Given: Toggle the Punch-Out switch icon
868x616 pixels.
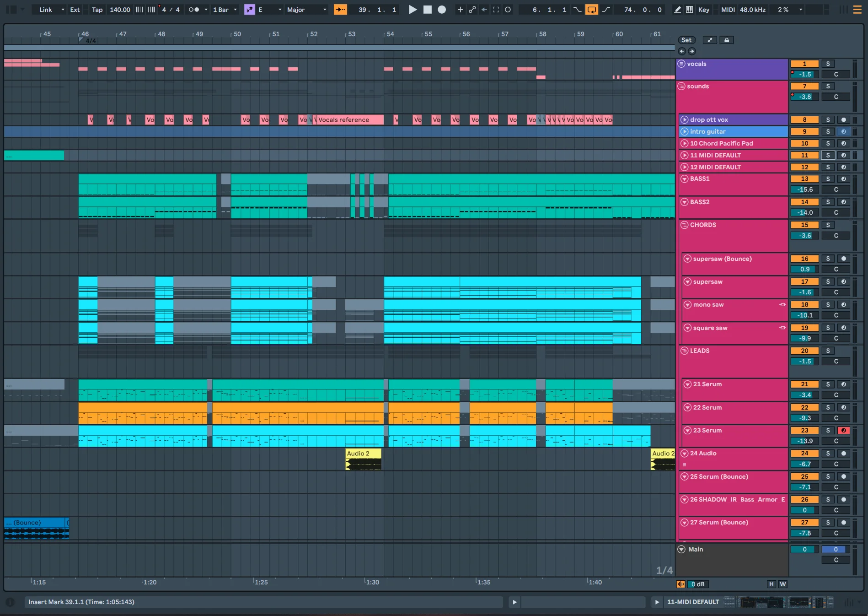Looking at the screenshot, I should tap(606, 10).
